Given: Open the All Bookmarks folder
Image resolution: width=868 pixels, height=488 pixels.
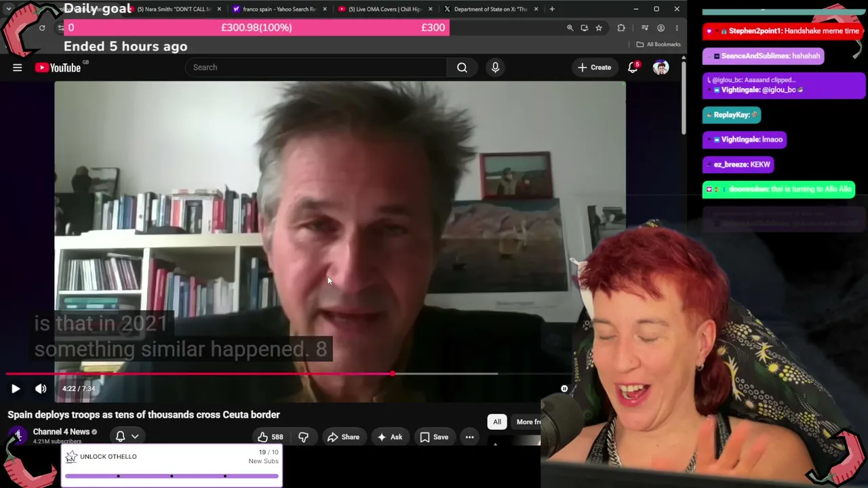Looking at the screenshot, I should tap(658, 44).
